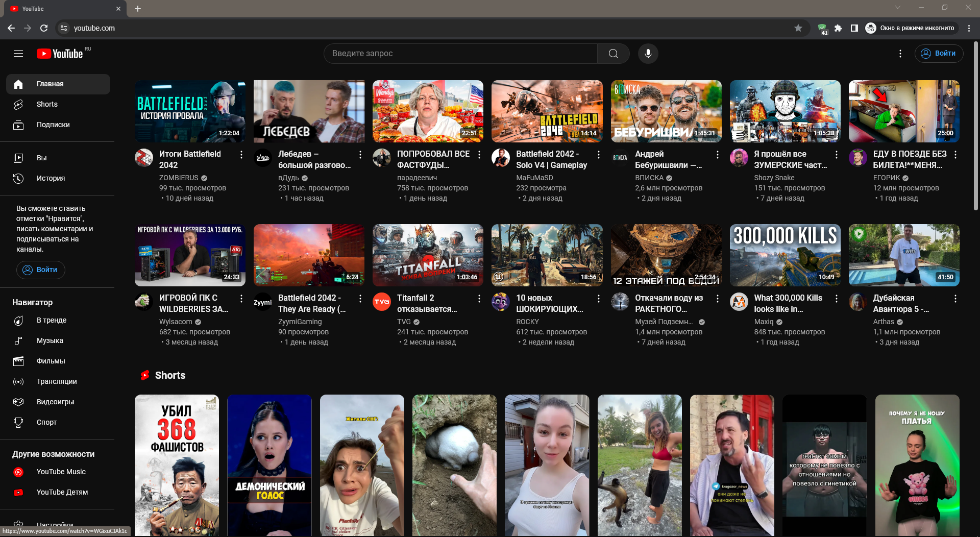Play ИГРОВОЙ ПК С WILDBERRIES thumbnail

tap(190, 255)
